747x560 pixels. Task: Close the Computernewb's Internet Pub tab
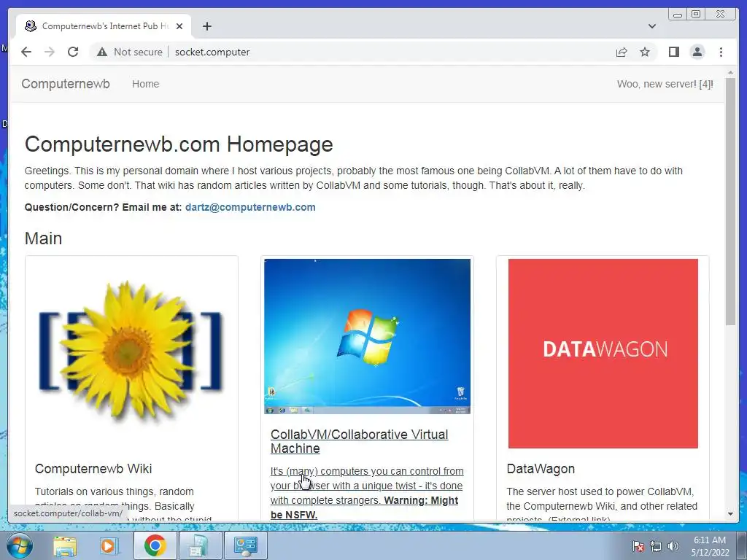[x=179, y=26]
